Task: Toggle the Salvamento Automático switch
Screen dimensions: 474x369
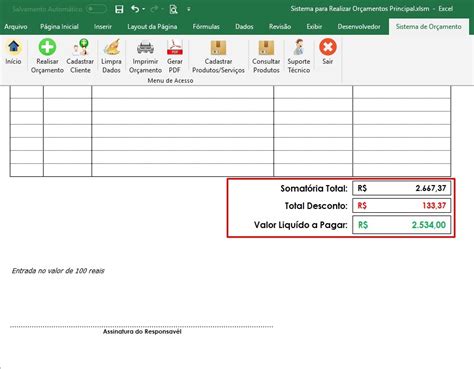Action: 96,9
